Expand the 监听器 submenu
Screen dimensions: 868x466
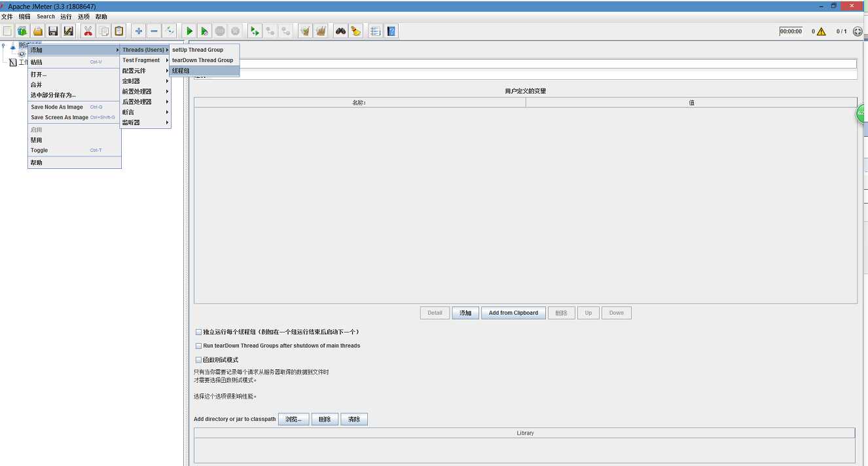[145, 122]
